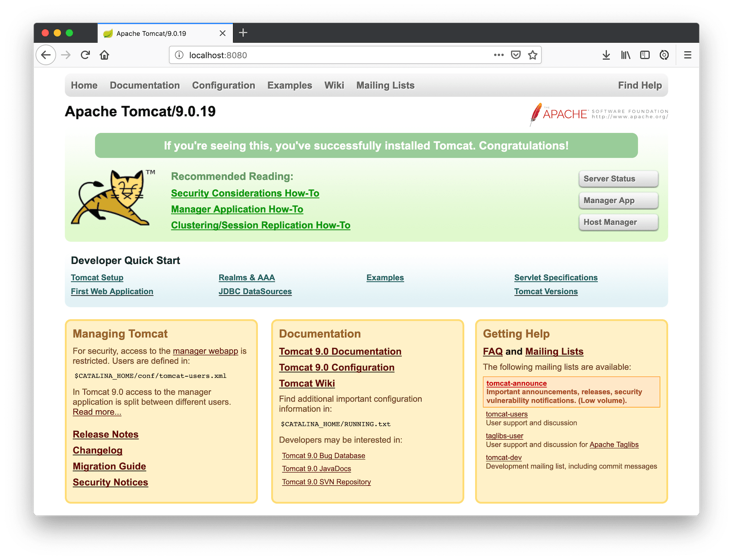Open the Release Notes link
Screen dimensions: 733x560
pos(106,435)
